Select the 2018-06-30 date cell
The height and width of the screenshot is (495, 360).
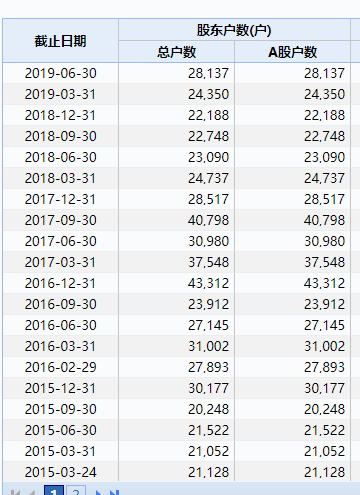click(60, 157)
